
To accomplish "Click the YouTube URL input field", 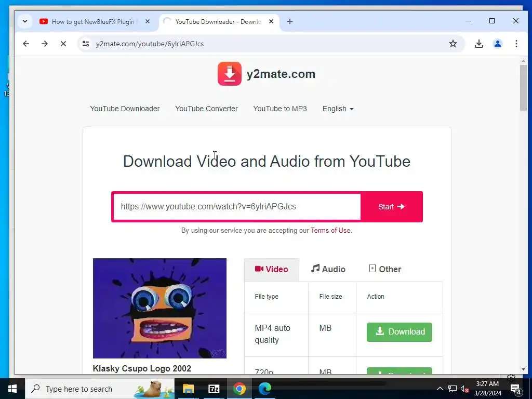I will 237,207.
